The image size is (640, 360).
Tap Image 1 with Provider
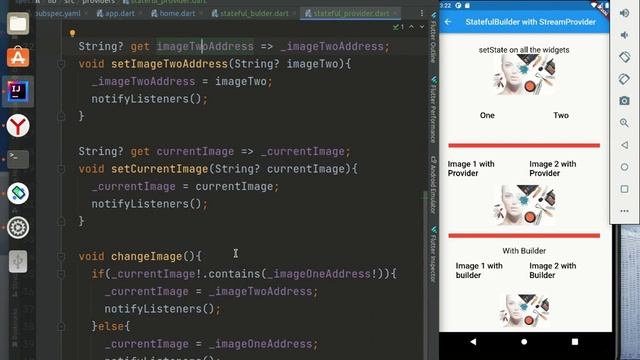coord(471,169)
